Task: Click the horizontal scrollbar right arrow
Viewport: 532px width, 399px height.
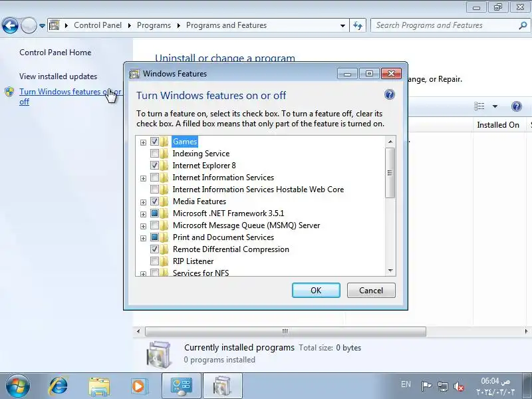Action: pyautogui.click(x=526, y=331)
